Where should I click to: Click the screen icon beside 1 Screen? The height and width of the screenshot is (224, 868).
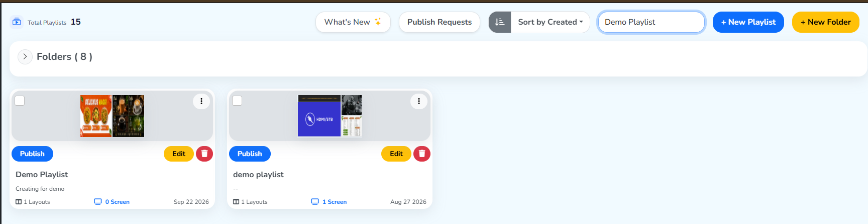coord(315,202)
